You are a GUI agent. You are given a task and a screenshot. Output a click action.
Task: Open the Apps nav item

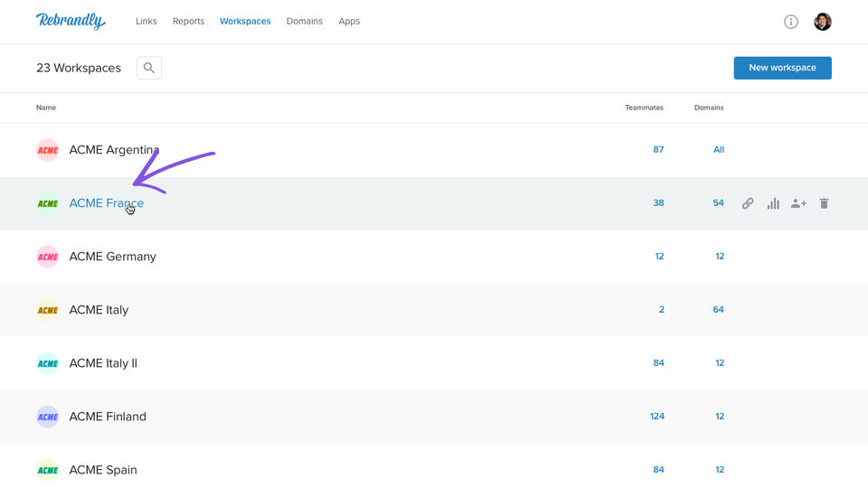(x=349, y=21)
